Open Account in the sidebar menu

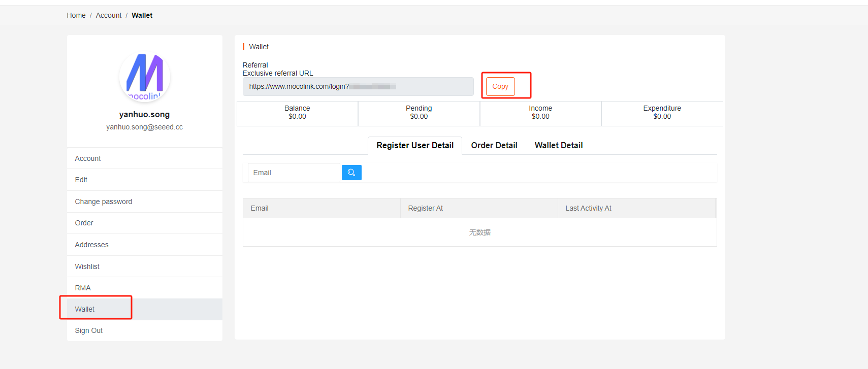tap(88, 158)
